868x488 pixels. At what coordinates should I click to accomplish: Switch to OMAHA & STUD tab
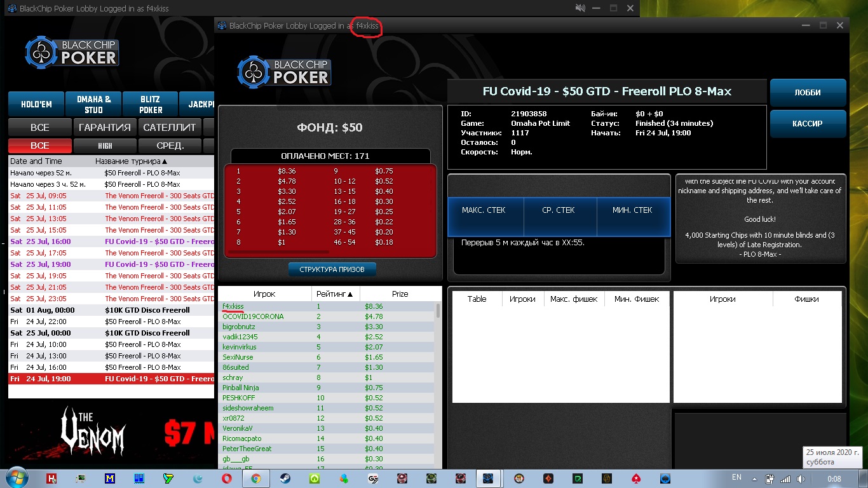coord(94,104)
